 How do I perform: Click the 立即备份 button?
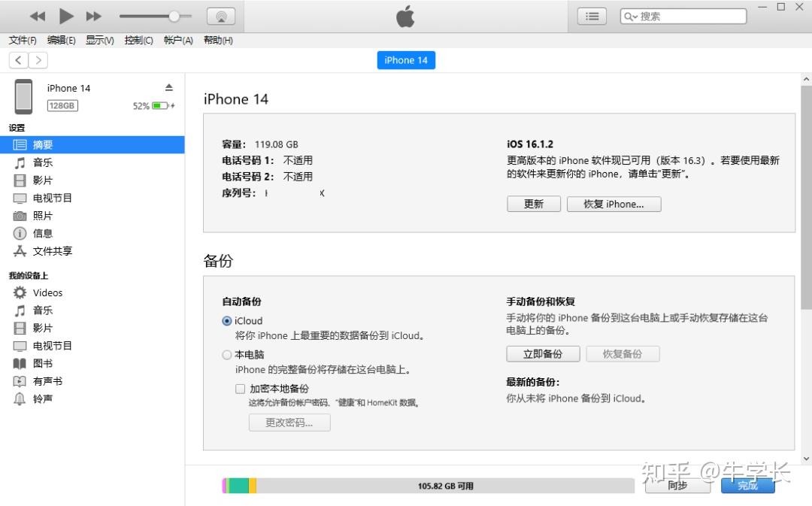pos(543,354)
